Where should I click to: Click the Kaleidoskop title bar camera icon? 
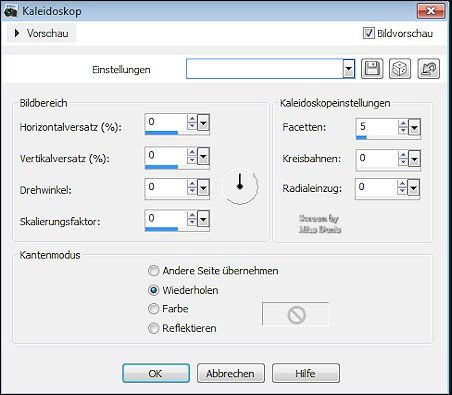[x=11, y=11]
